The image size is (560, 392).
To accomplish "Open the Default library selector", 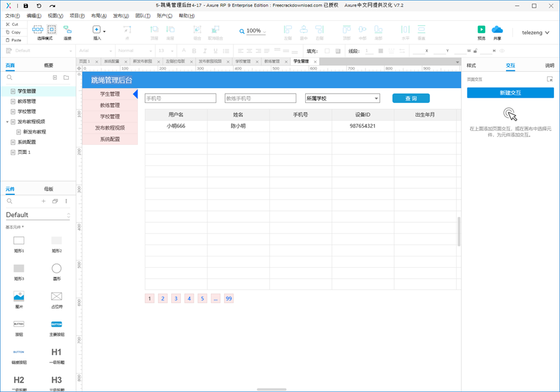I will pos(38,215).
